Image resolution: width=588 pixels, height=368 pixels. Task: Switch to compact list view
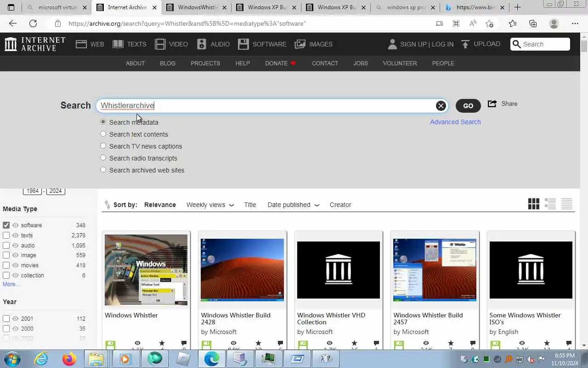(x=567, y=204)
